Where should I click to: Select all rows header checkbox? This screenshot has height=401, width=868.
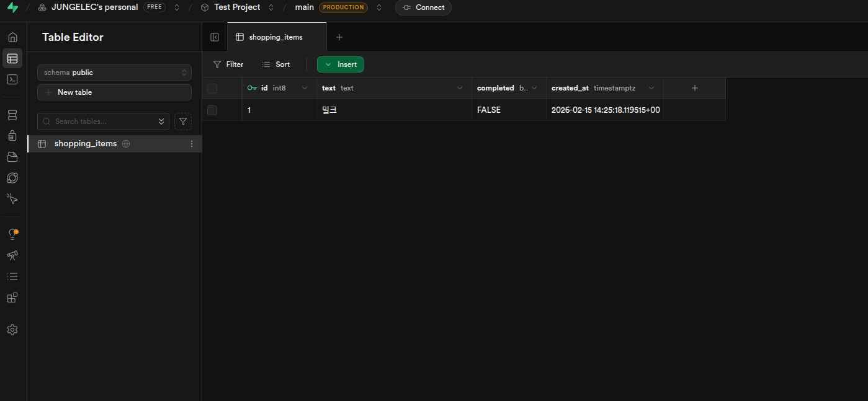(x=212, y=89)
